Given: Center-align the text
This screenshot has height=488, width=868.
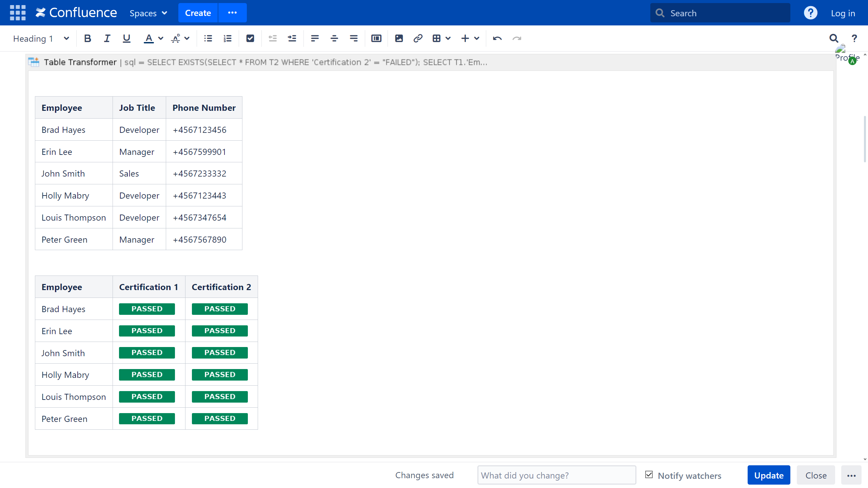Looking at the screenshot, I should 334,38.
